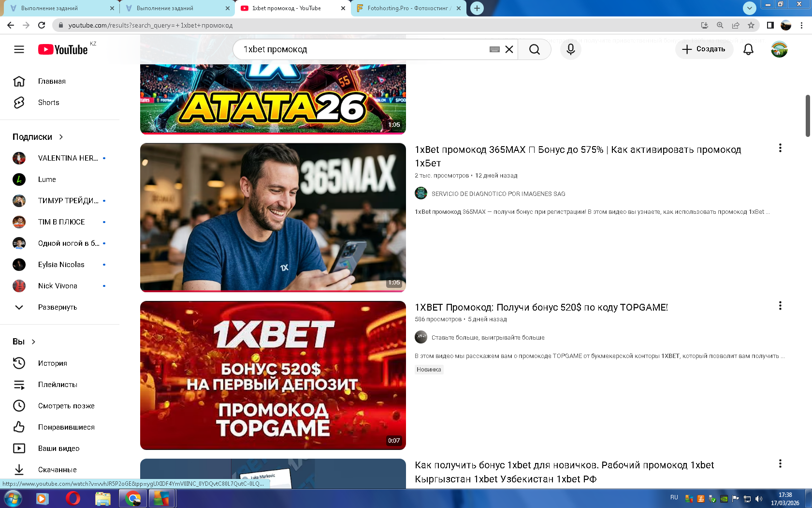Expand the Подписки section chevron
Image resolution: width=812 pixels, height=508 pixels.
(x=61, y=137)
